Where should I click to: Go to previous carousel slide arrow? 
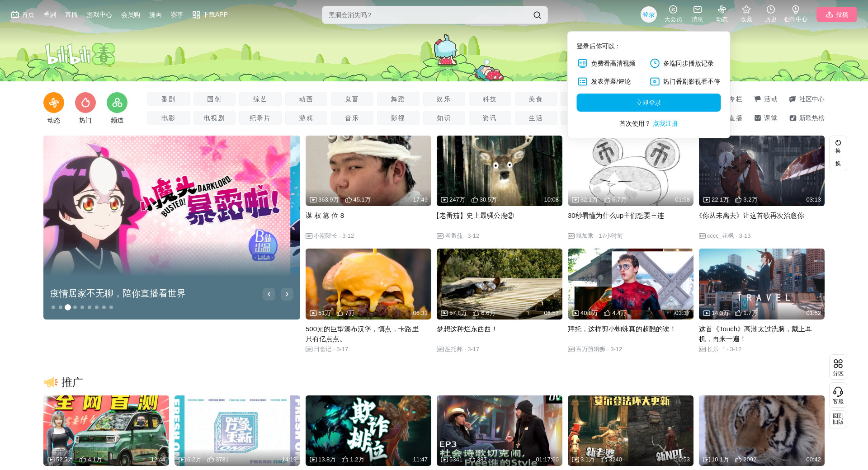(x=269, y=294)
